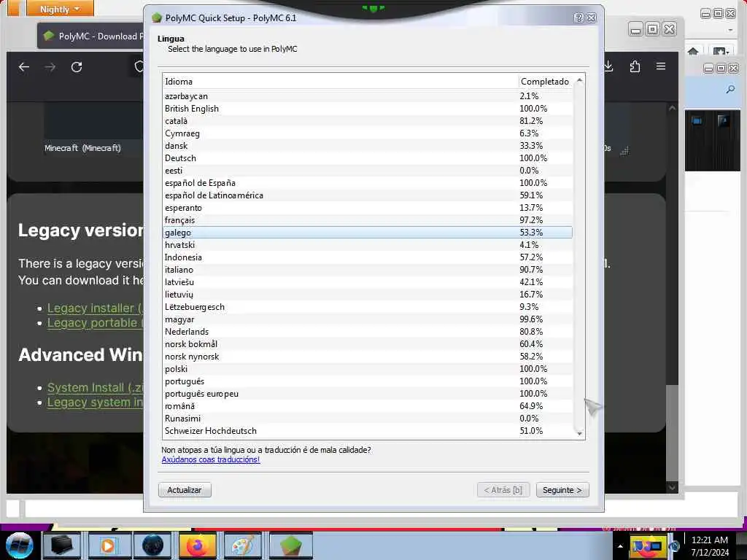Select the magyar language row
Viewport: 747px width, 560px height.
[368, 319]
